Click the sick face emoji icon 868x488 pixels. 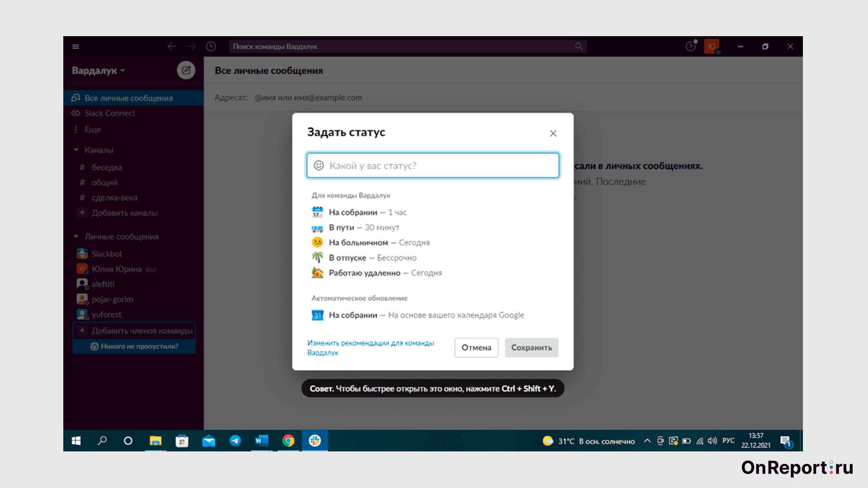coord(318,242)
